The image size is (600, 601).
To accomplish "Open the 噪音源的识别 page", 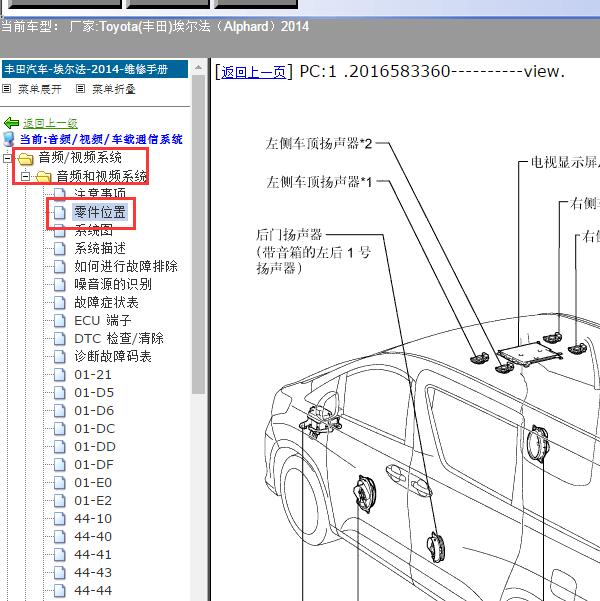I will (x=113, y=284).
